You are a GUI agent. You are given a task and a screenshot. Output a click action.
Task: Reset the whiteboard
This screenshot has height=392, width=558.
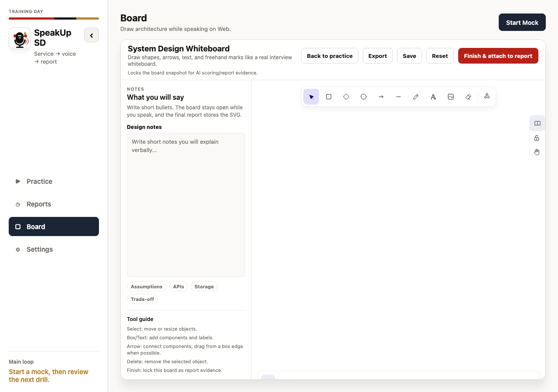click(x=440, y=56)
